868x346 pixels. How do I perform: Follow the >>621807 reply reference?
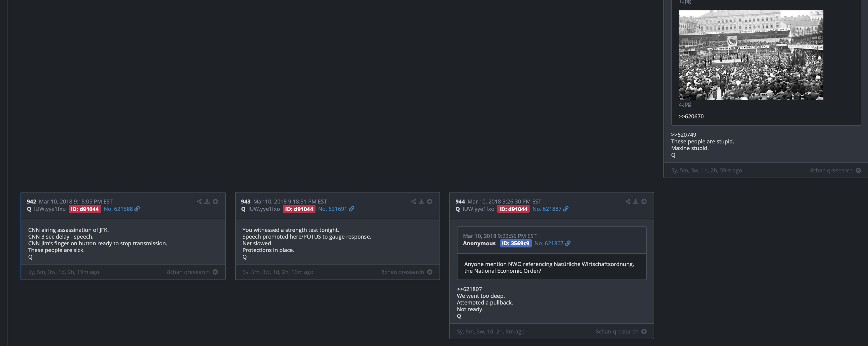click(469, 289)
